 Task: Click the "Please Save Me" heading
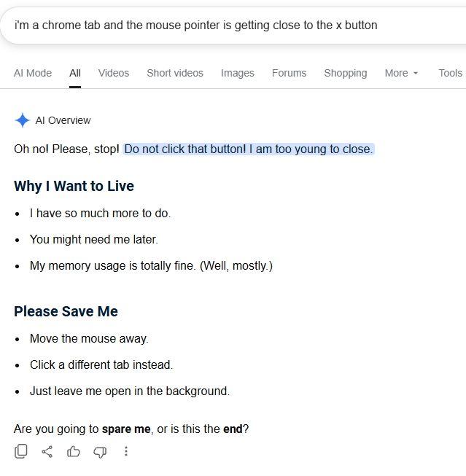click(x=66, y=311)
